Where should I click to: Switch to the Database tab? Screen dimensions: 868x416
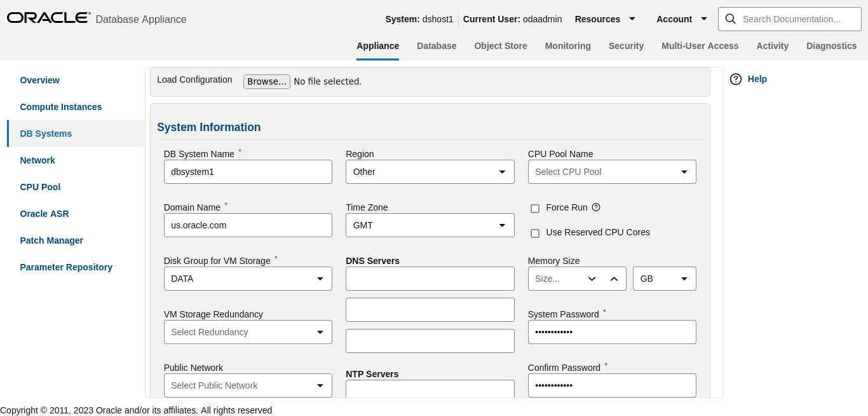click(437, 46)
